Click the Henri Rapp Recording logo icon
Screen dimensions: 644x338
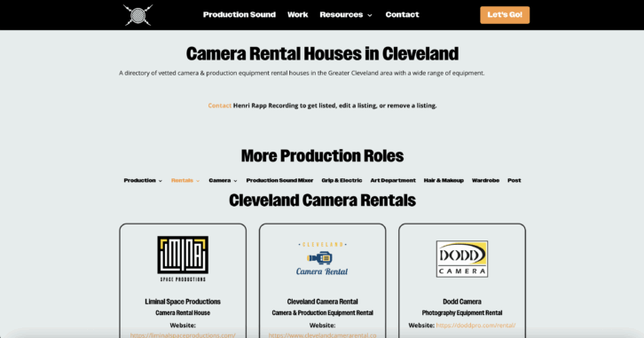coord(138,15)
